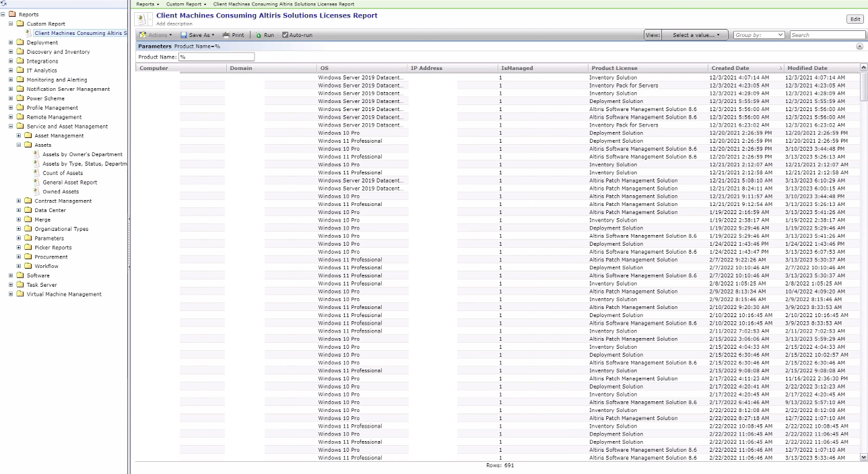This screenshot has width=868, height=474.
Task: Open the Actions toolbar menu
Action: click(x=156, y=35)
